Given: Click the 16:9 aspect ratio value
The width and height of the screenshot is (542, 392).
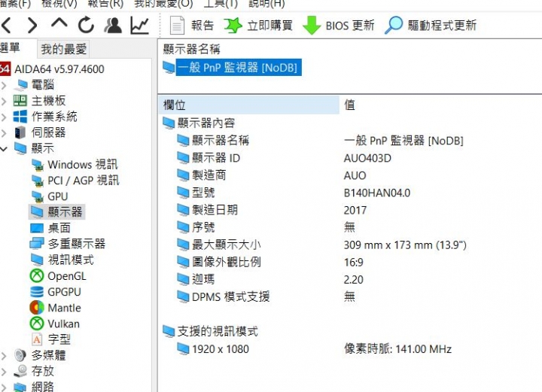Looking at the screenshot, I should coord(353,263).
